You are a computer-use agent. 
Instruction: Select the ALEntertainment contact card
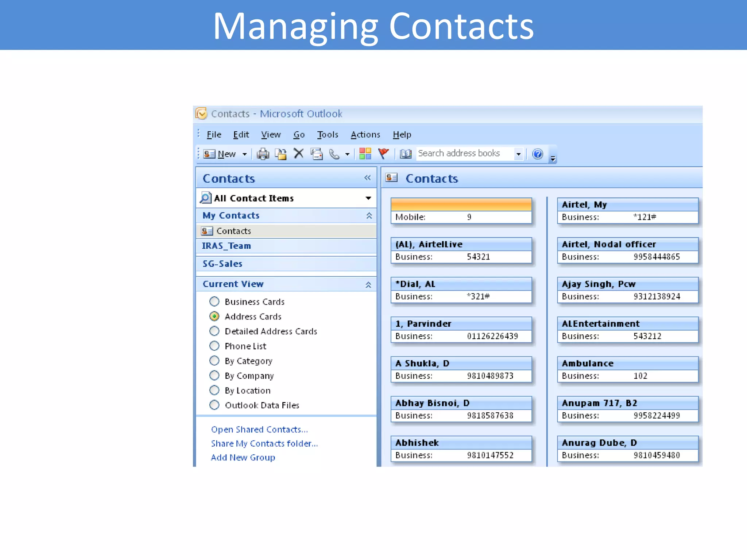[x=628, y=330]
